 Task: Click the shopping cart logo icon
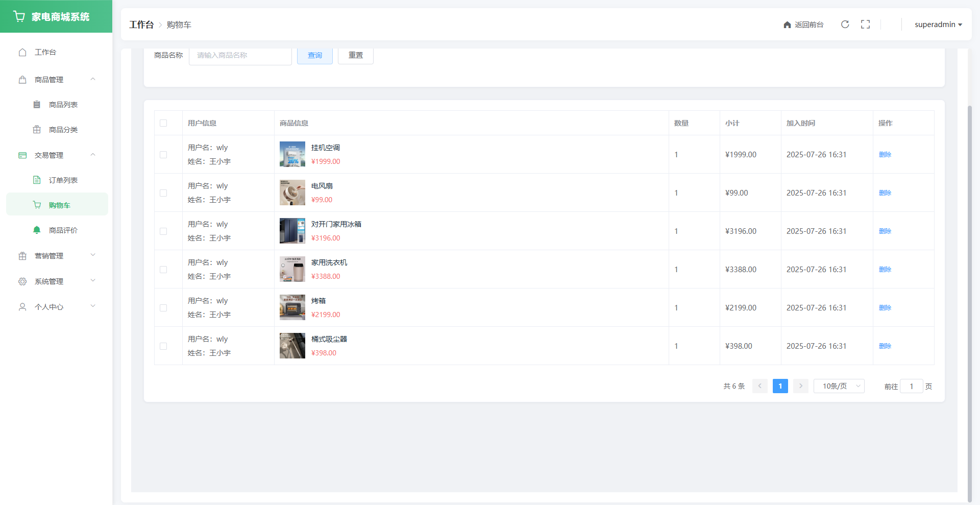point(19,16)
